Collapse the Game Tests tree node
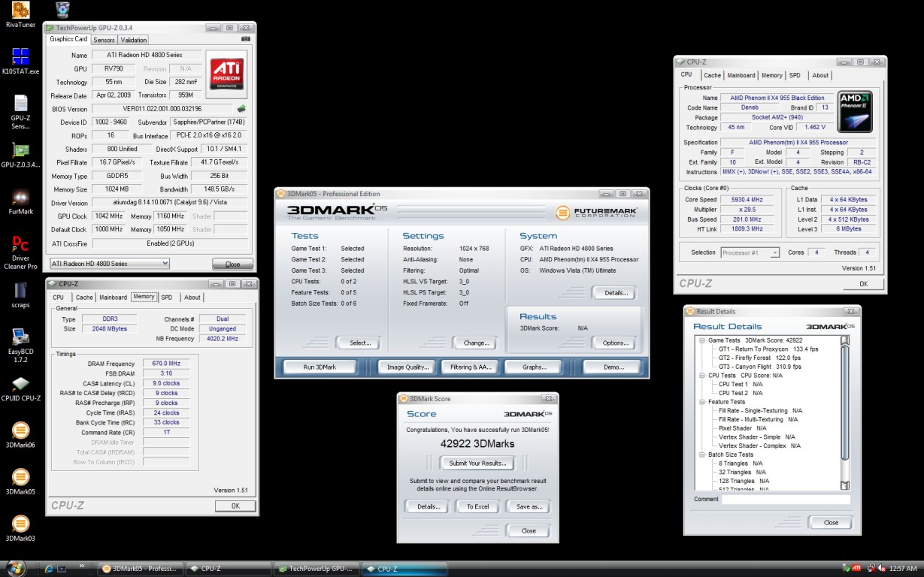Viewport: 924px width, 577px height. (702, 340)
